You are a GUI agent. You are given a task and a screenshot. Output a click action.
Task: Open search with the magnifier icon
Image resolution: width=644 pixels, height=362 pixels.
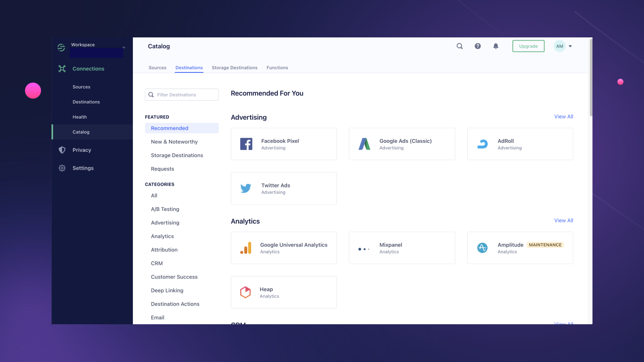(x=460, y=46)
